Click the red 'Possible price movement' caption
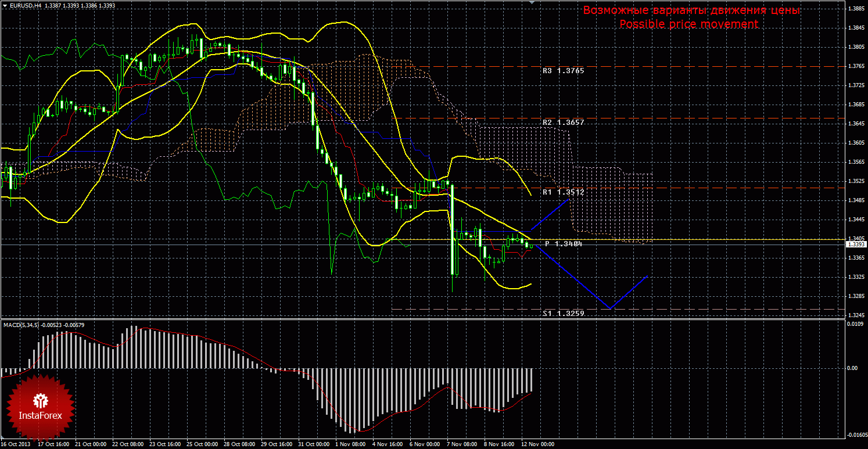Viewport: 868px width, 449px height. tap(688, 24)
